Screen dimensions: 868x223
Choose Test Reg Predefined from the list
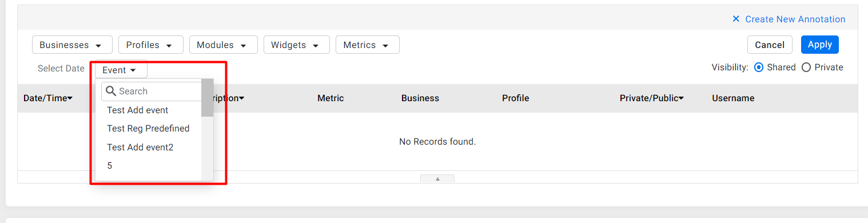pyautogui.click(x=149, y=129)
